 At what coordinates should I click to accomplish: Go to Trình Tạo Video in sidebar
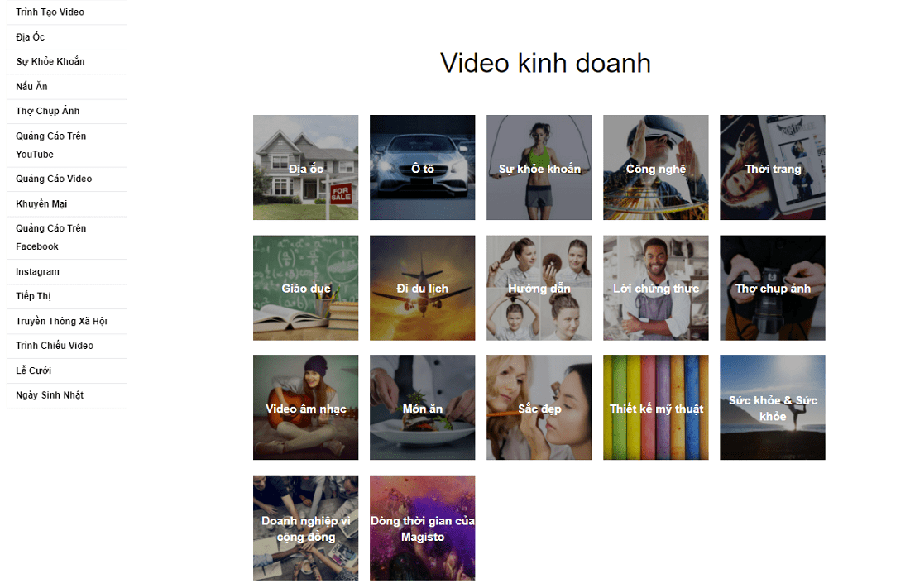coord(50,12)
